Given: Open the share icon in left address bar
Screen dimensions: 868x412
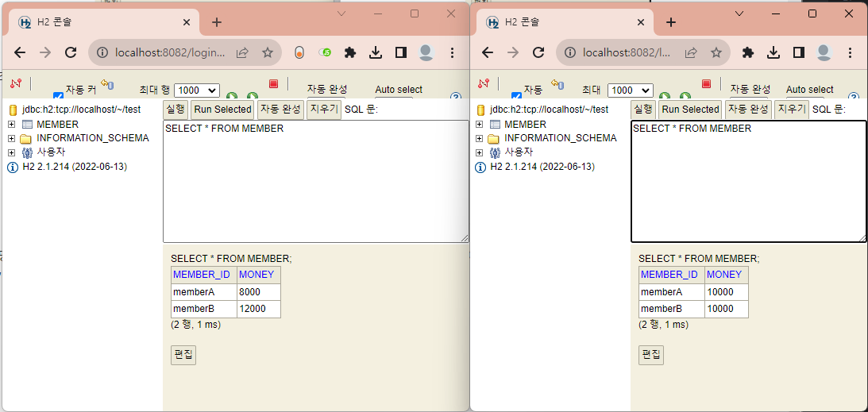Looking at the screenshot, I should pos(242,52).
